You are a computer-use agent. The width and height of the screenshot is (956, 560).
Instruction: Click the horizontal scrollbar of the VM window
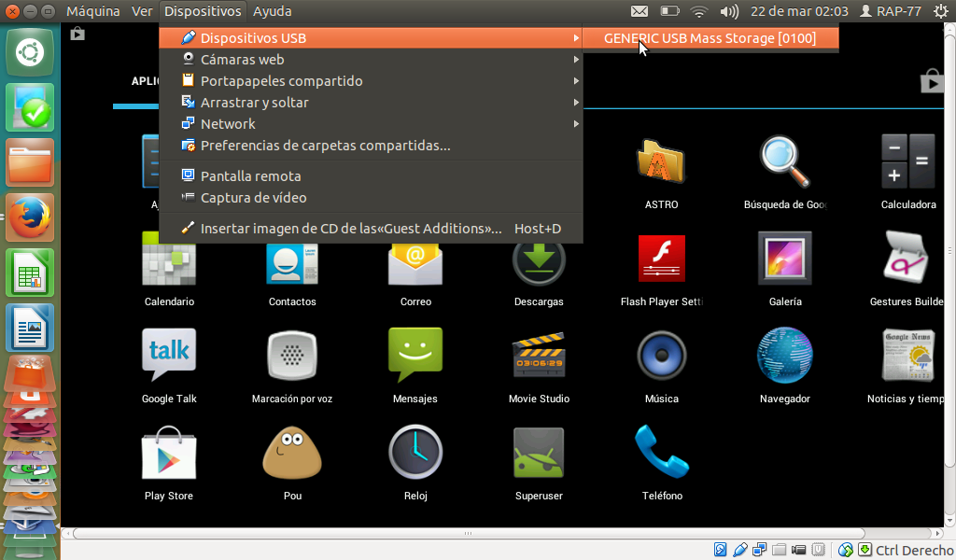pos(469,533)
